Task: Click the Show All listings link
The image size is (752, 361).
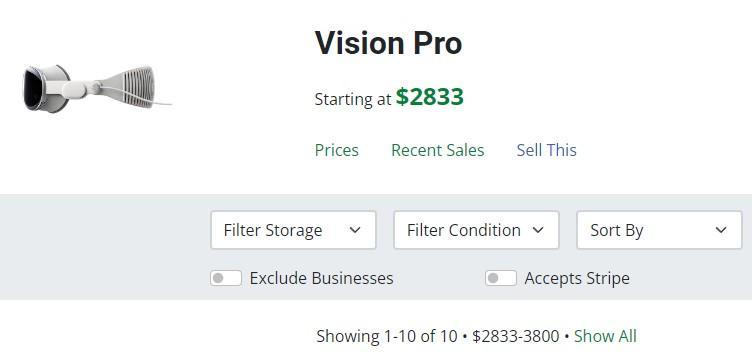Action: (606, 336)
